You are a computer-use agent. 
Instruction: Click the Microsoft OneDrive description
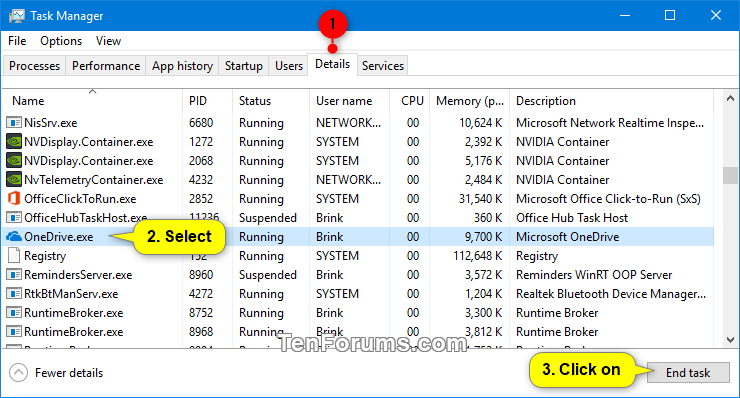567,237
